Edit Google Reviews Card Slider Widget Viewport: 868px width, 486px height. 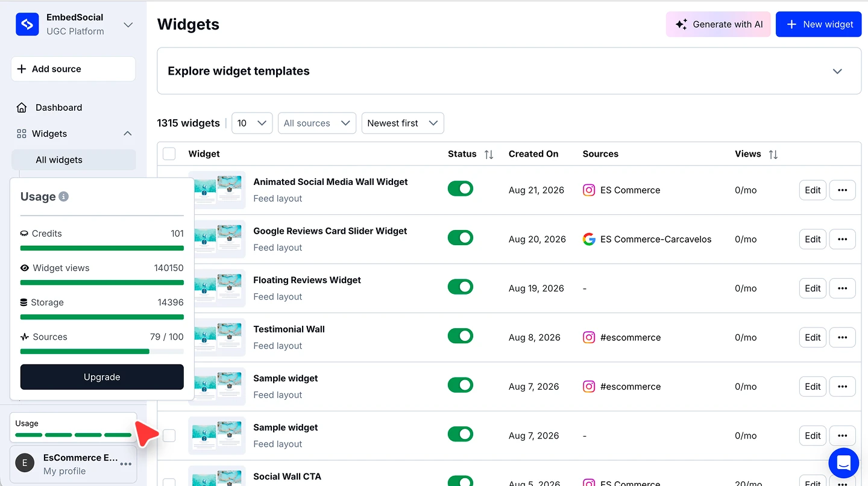click(813, 239)
